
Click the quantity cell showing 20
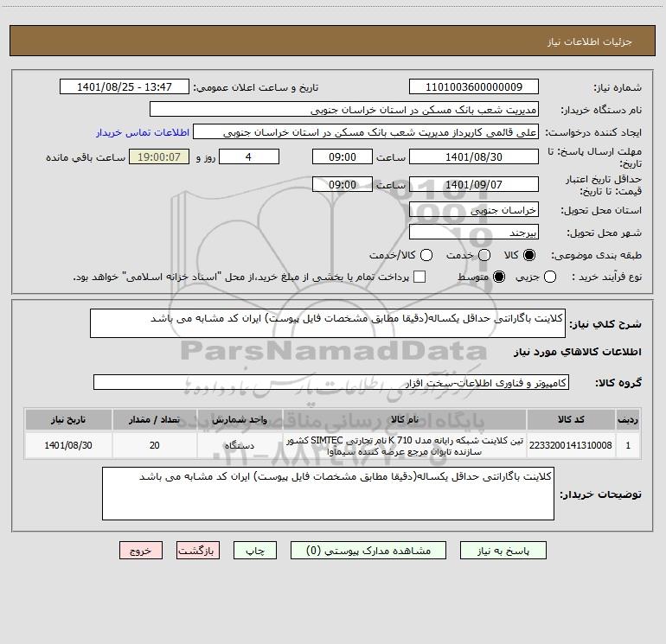point(155,445)
